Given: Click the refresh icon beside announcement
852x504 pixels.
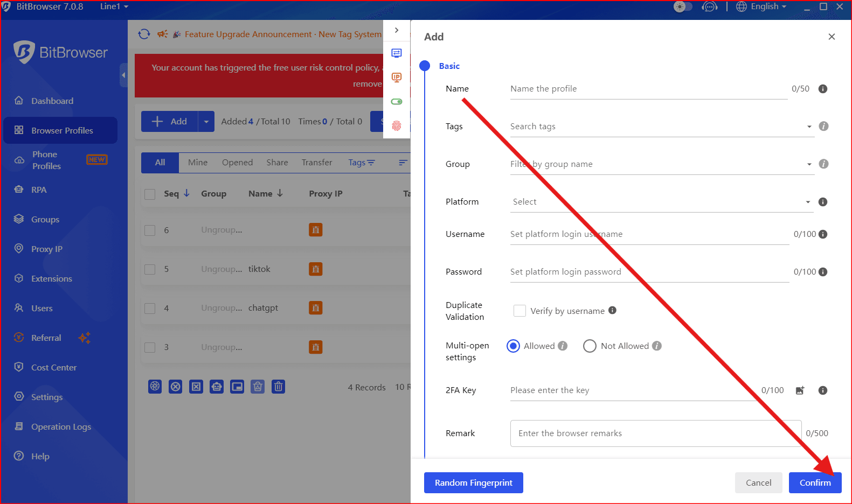Looking at the screenshot, I should pos(144,34).
